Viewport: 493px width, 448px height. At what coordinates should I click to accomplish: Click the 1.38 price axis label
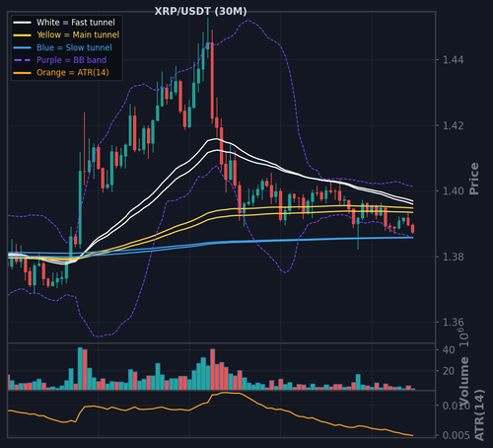[x=454, y=257]
